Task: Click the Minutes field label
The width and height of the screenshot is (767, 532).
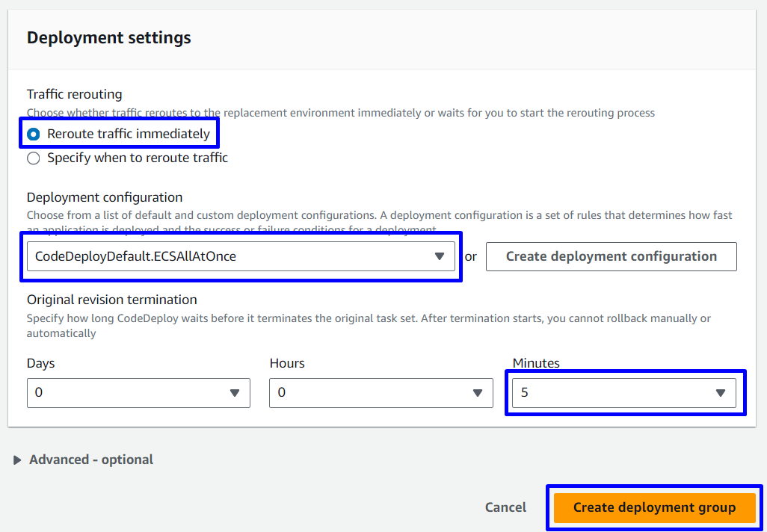Action: pos(536,363)
